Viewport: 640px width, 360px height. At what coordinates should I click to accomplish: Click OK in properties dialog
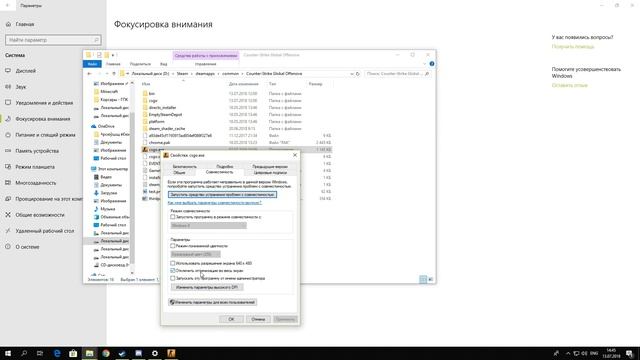click(x=231, y=319)
